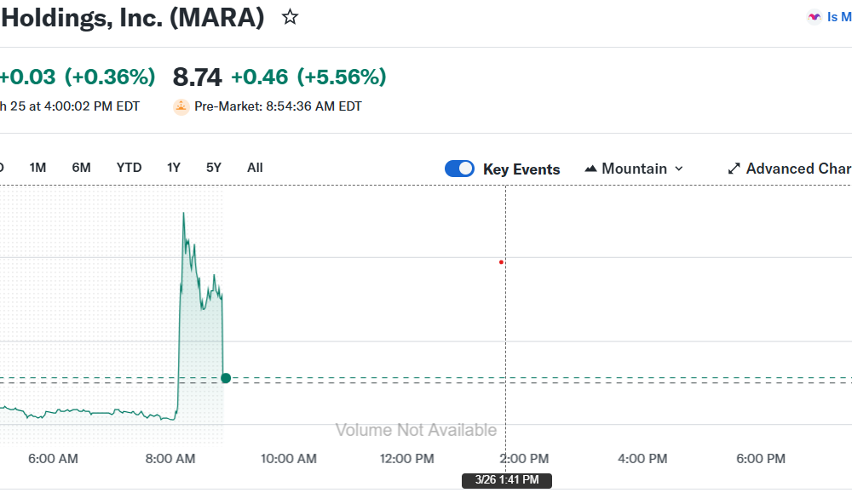
Task: Select the YTD time range tab
Action: [130, 168]
